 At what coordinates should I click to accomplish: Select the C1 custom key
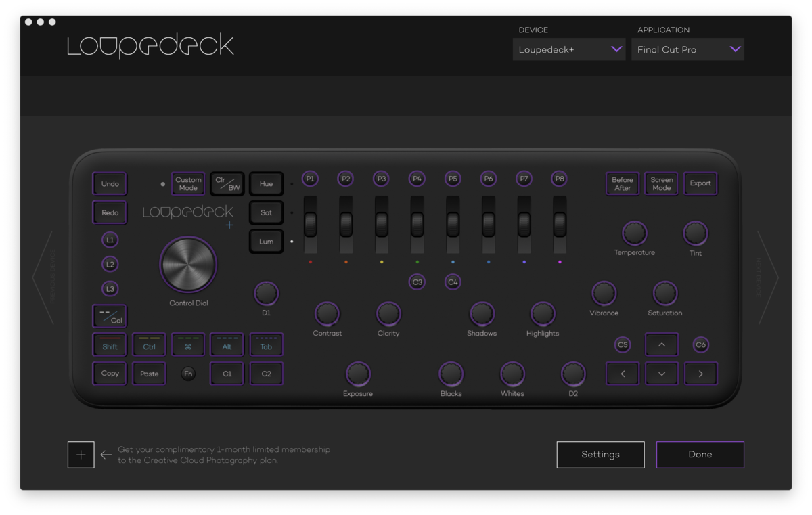click(227, 374)
